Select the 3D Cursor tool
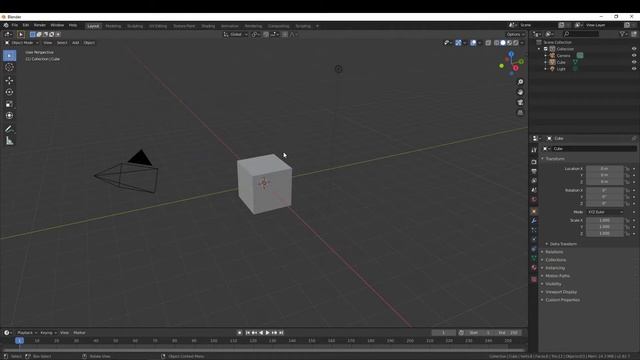The image size is (640, 360). 9,67
